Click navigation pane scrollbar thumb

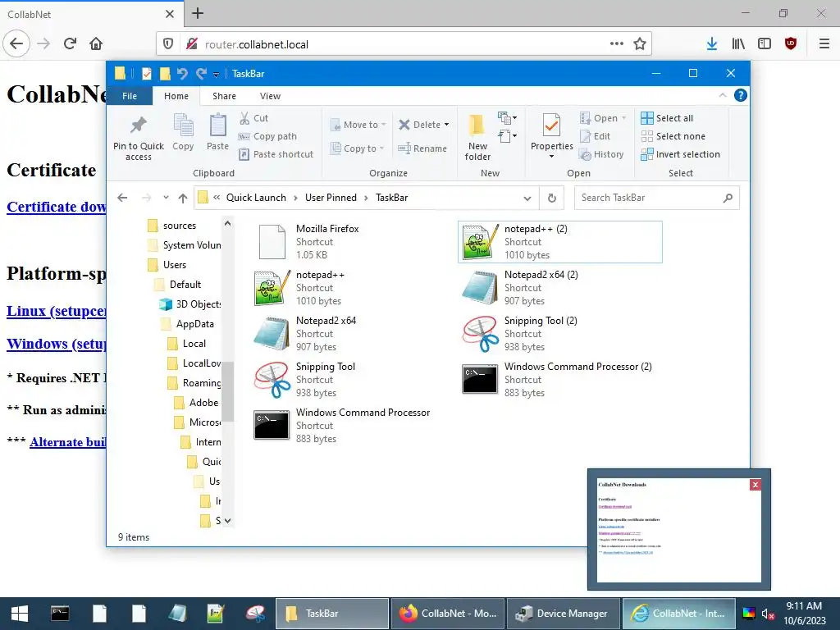(228, 391)
